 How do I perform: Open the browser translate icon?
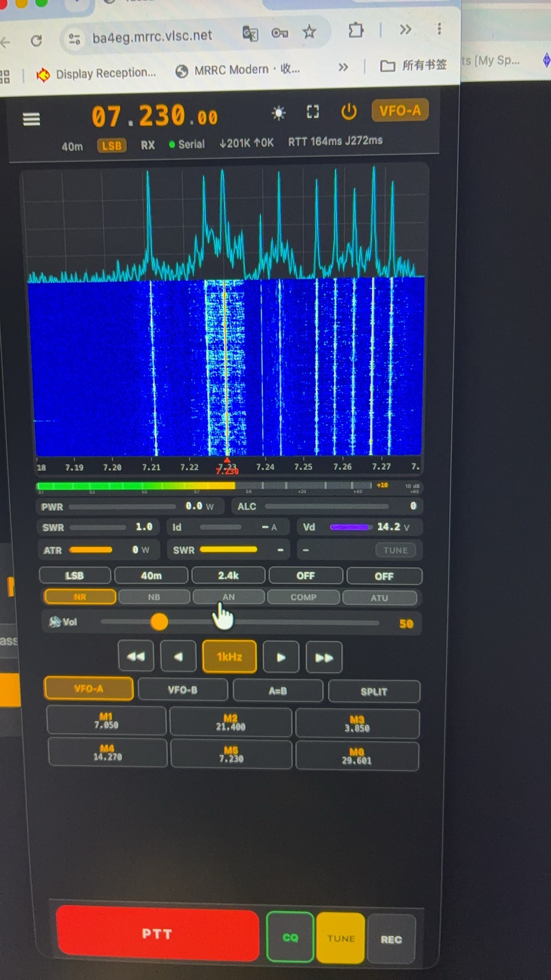click(250, 34)
